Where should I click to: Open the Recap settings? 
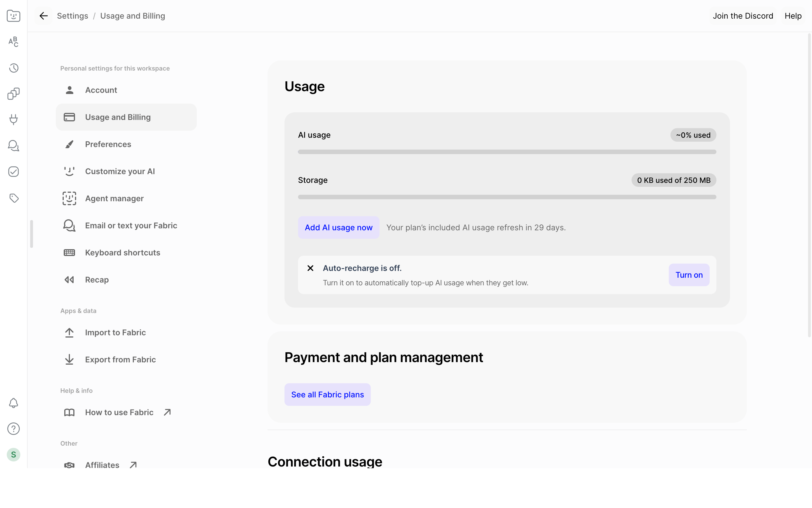pos(126,279)
